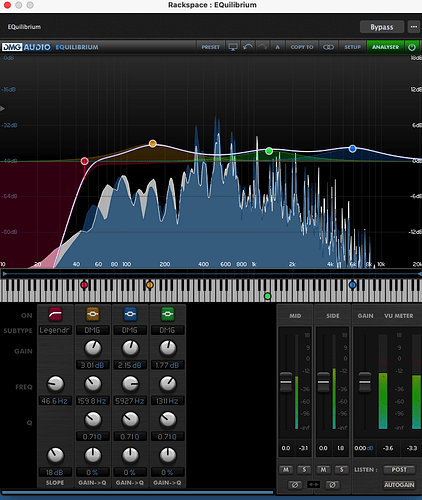The height and width of the screenshot is (500, 422).
Task: Click the 1.77 dB gain value field
Action: (167, 365)
